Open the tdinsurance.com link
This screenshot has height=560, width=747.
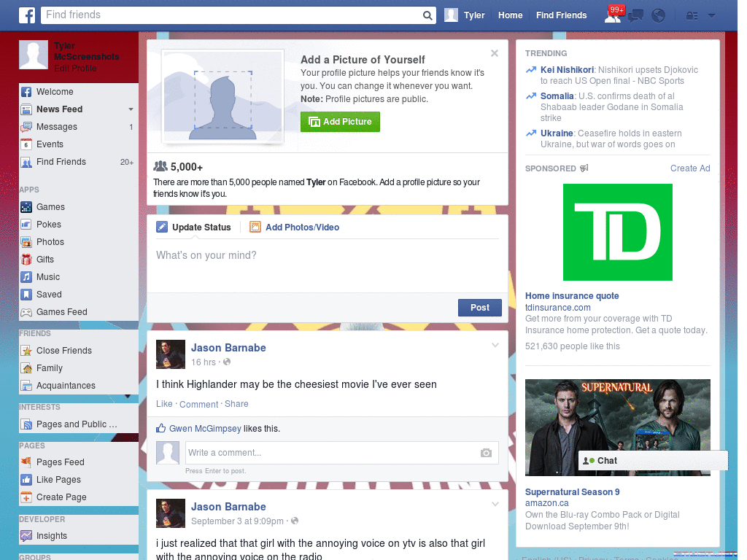point(558,308)
